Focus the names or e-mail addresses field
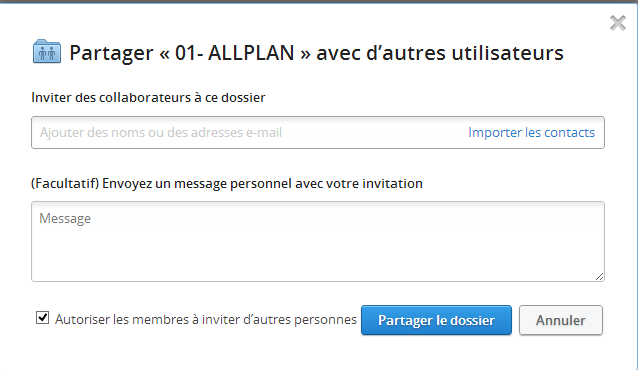 click(318, 133)
